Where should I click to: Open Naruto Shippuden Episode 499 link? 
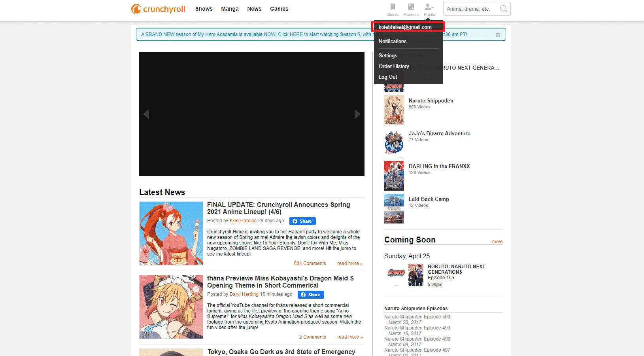point(417,328)
